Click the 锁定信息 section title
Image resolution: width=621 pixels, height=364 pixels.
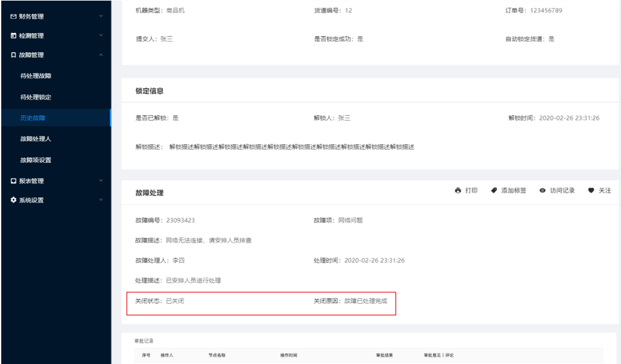point(149,91)
